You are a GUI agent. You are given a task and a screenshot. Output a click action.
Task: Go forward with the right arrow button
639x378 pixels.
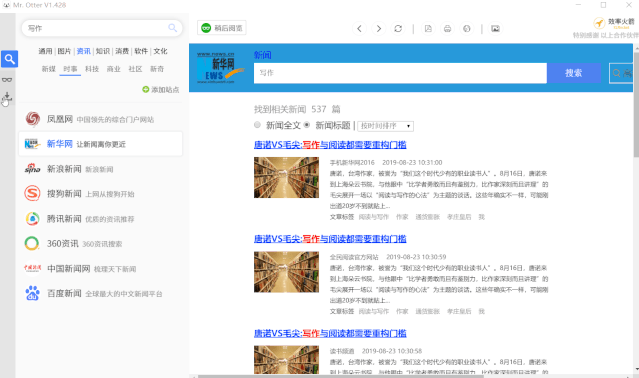379,29
